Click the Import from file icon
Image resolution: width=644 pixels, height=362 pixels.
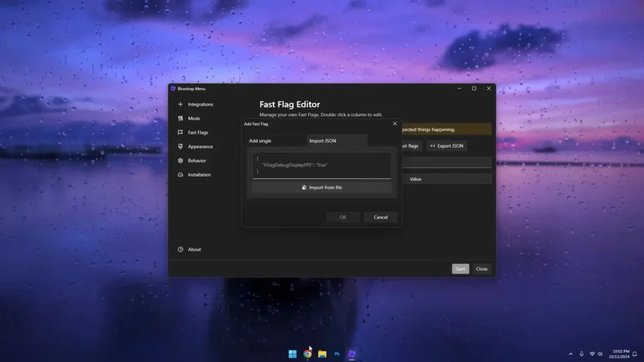click(x=304, y=187)
